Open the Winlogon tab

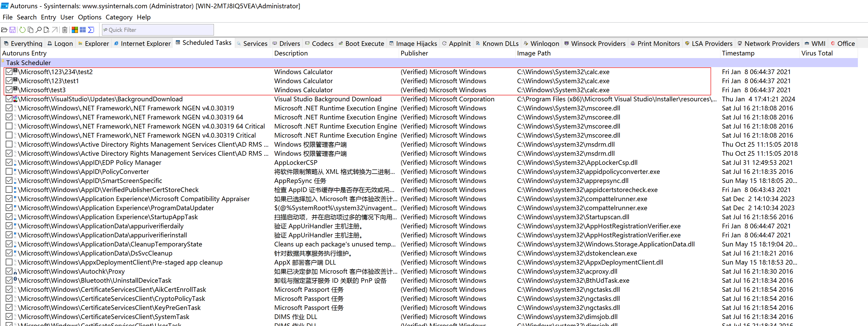click(541, 44)
